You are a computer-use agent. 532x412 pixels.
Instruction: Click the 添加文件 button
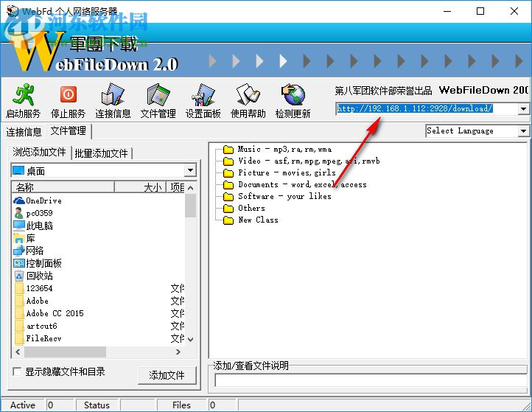pos(167,375)
